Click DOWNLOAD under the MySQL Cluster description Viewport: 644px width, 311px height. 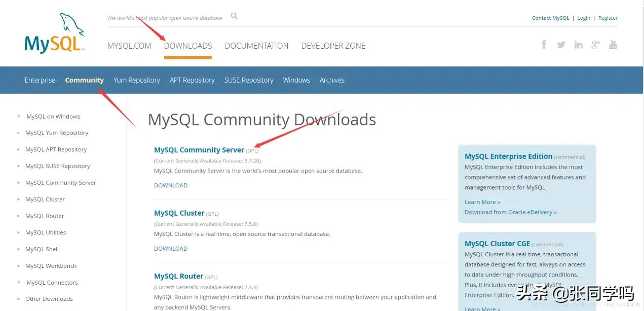[x=171, y=249]
